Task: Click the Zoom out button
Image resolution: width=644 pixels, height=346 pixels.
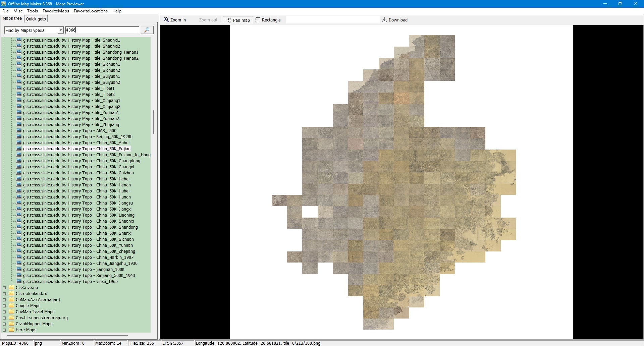Action: [208, 20]
